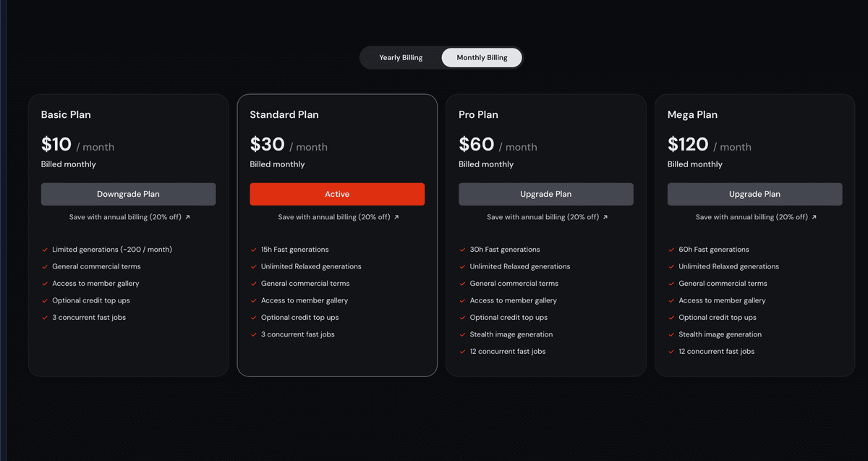Switch to Yearly Billing
Viewport: 868px width, 461px height.
coord(401,58)
